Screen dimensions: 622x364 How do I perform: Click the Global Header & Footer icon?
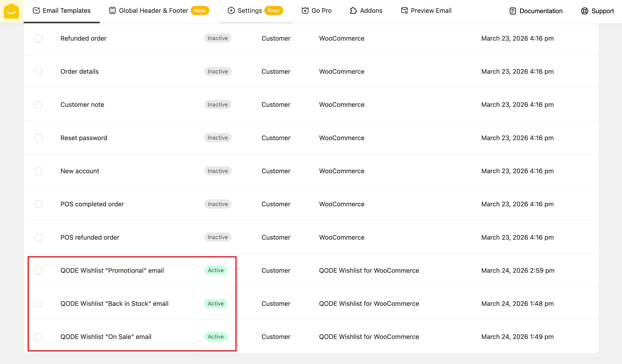pyautogui.click(x=112, y=10)
